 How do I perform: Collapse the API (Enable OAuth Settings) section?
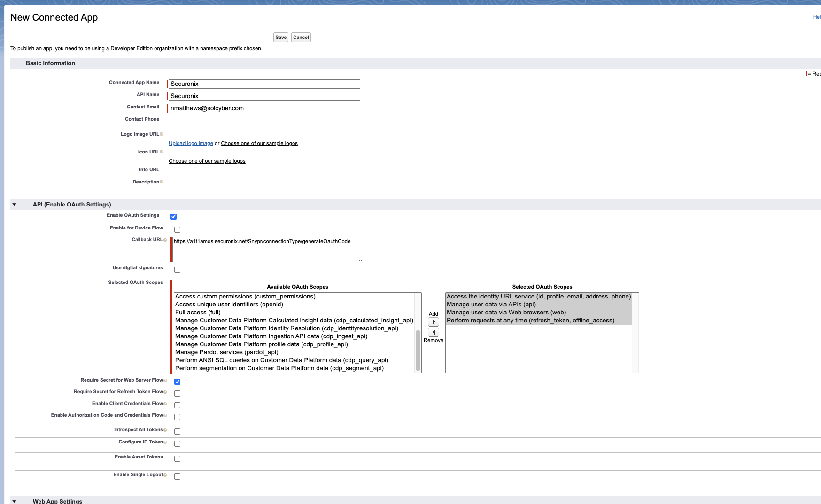[15, 205]
